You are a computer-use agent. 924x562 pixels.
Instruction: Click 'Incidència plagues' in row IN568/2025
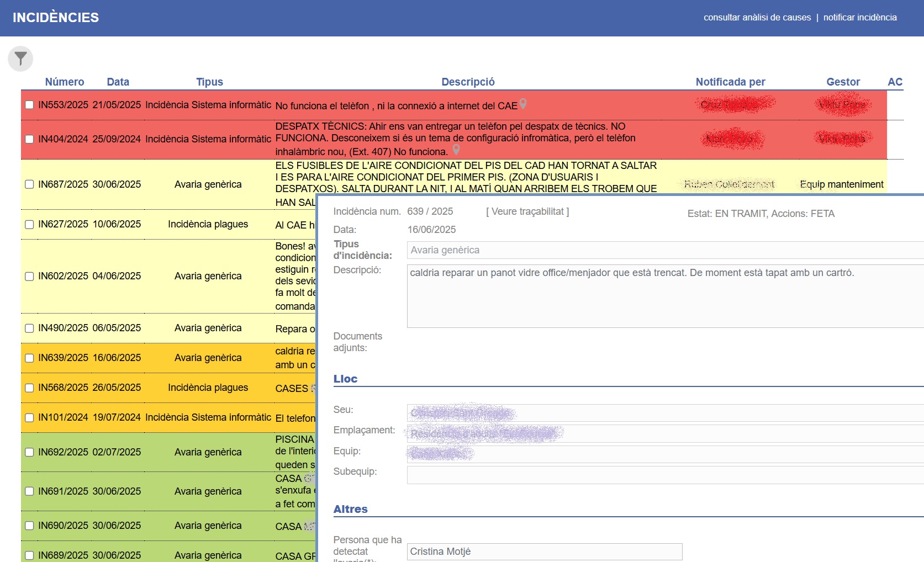click(208, 388)
